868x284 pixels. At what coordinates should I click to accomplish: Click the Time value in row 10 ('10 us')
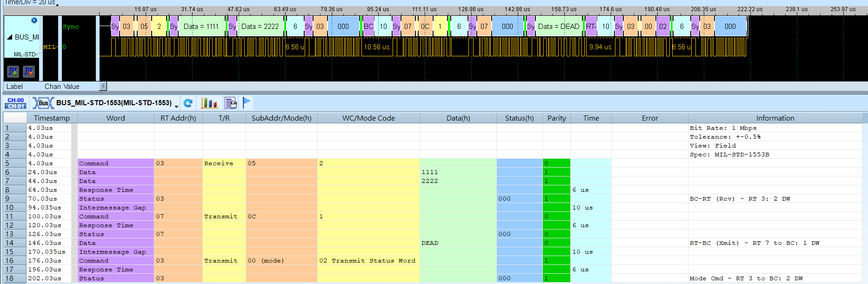point(582,208)
